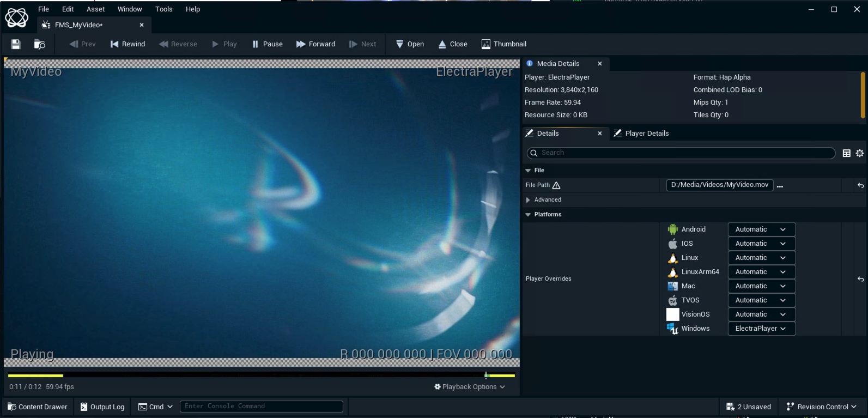
Task: Click the Mac platform icon
Action: pos(673,286)
